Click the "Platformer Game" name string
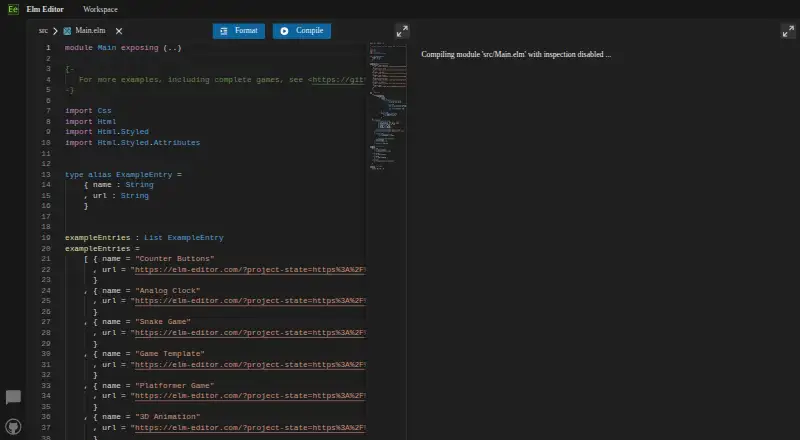Image resolution: width=800 pixels, height=440 pixels. pyautogui.click(x=174, y=385)
